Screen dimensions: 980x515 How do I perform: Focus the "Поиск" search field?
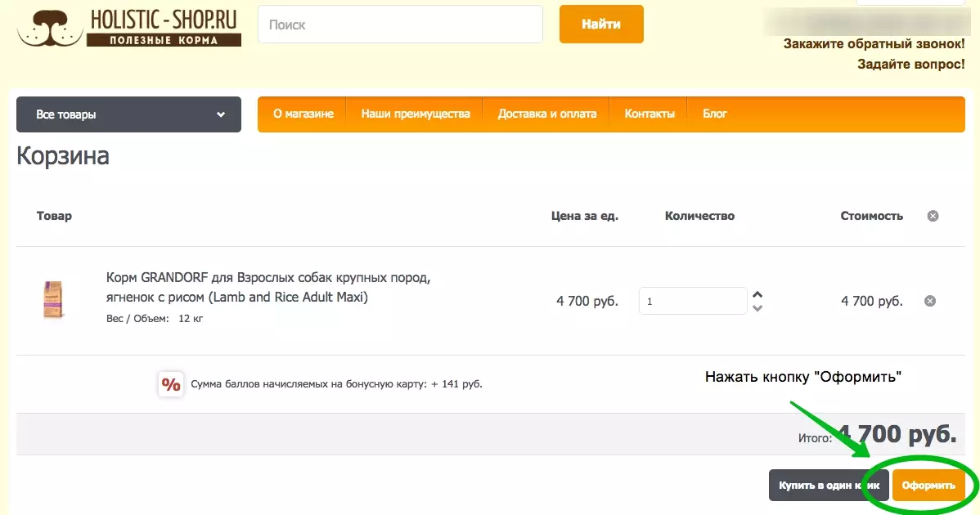click(400, 25)
